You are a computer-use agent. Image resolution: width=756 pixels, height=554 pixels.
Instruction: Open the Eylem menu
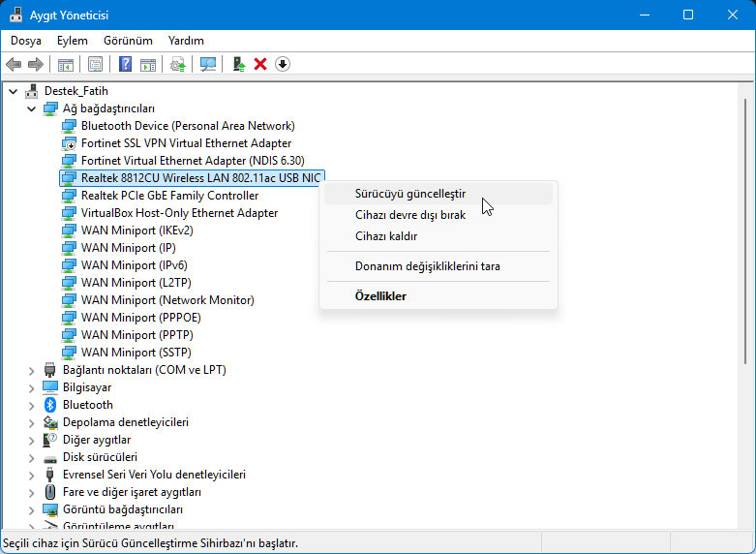coord(72,41)
